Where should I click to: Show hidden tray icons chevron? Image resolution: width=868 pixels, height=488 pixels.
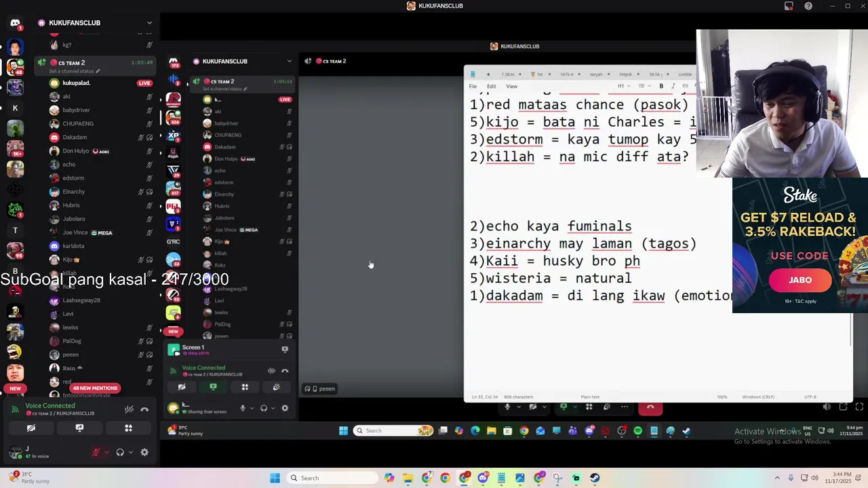(x=777, y=478)
